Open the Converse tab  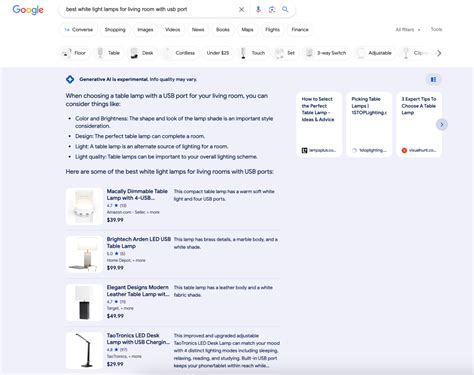79,30
